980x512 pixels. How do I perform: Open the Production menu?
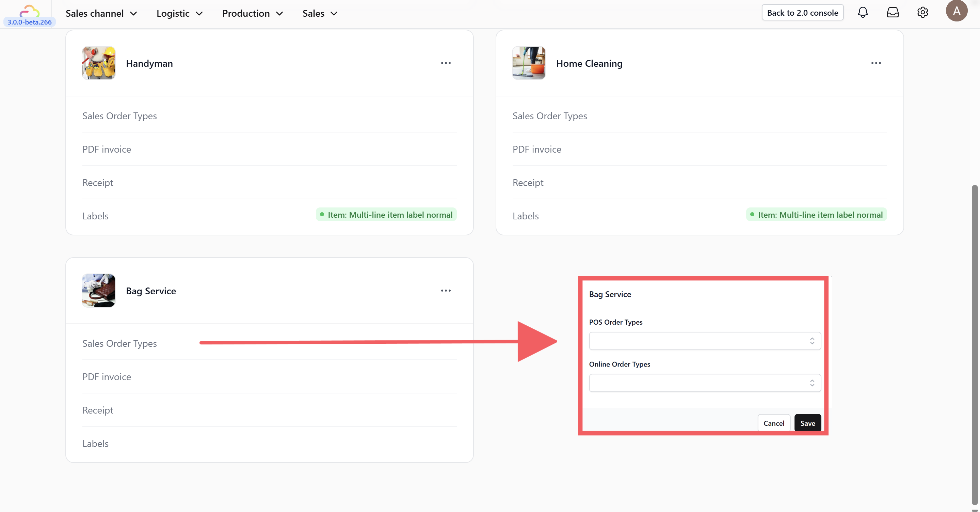[x=252, y=13]
